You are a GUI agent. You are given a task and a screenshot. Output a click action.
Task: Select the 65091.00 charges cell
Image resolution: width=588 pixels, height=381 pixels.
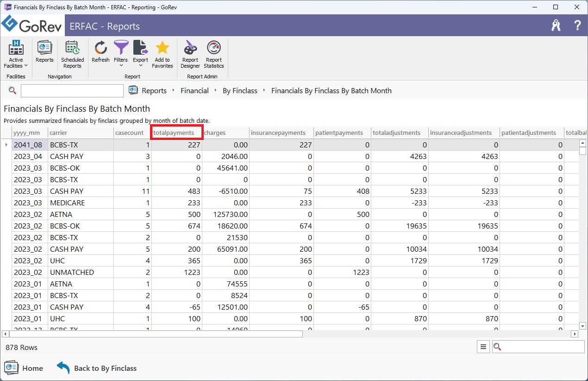[x=226, y=249]
